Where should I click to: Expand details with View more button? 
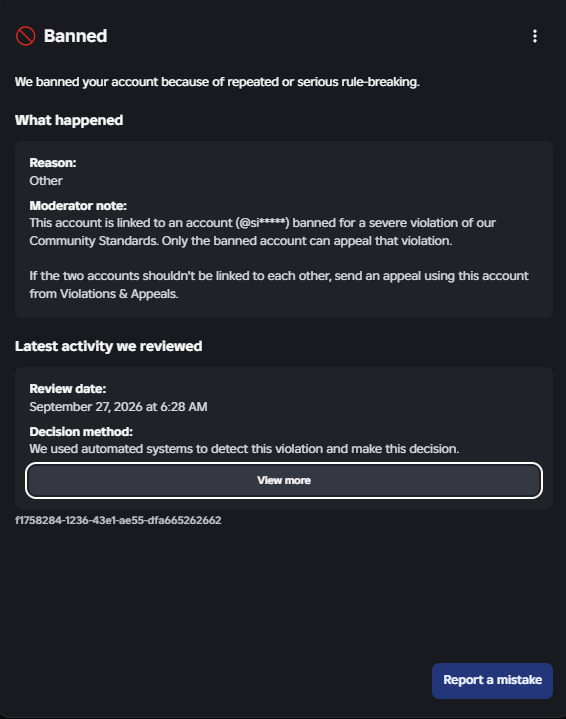pyautogui.click(x=284, y=480)
